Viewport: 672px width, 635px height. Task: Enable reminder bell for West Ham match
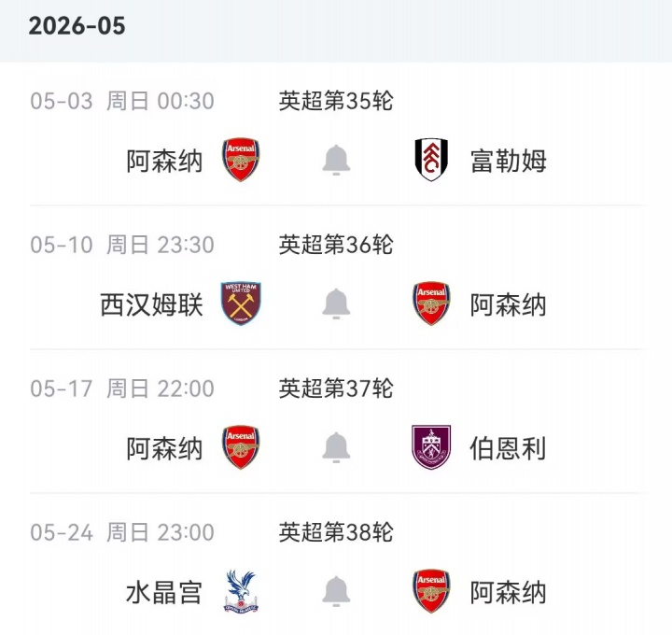[336, 303]
